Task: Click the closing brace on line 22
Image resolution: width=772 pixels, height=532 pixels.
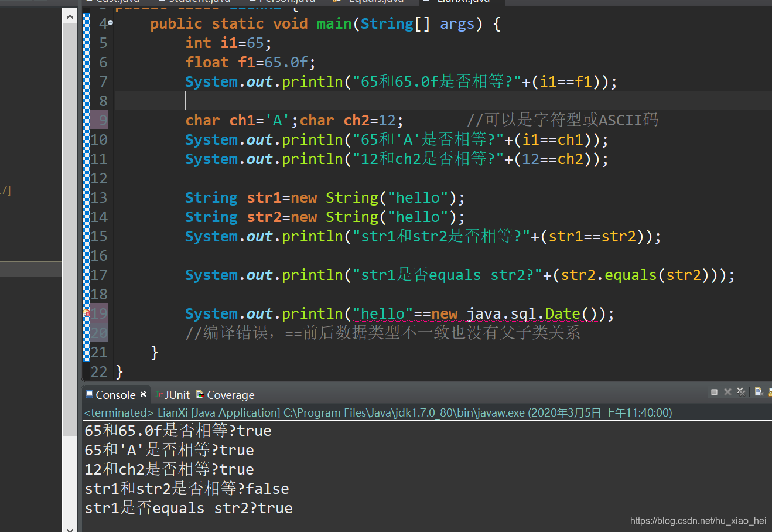Action: click(x=119, y=371)
